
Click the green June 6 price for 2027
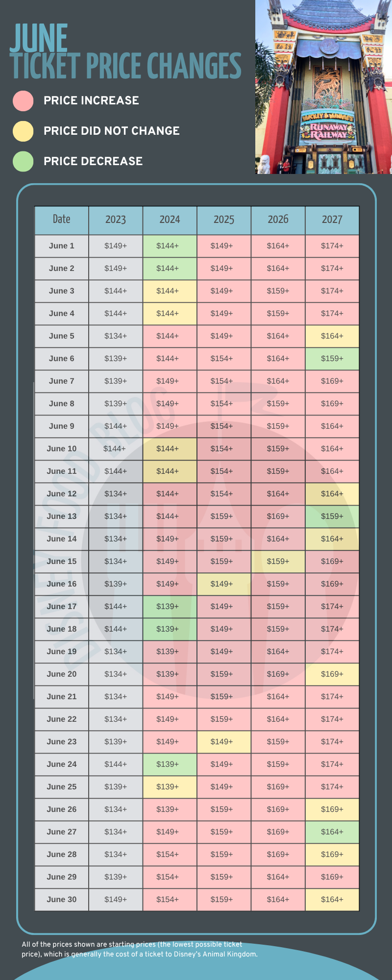332,359
